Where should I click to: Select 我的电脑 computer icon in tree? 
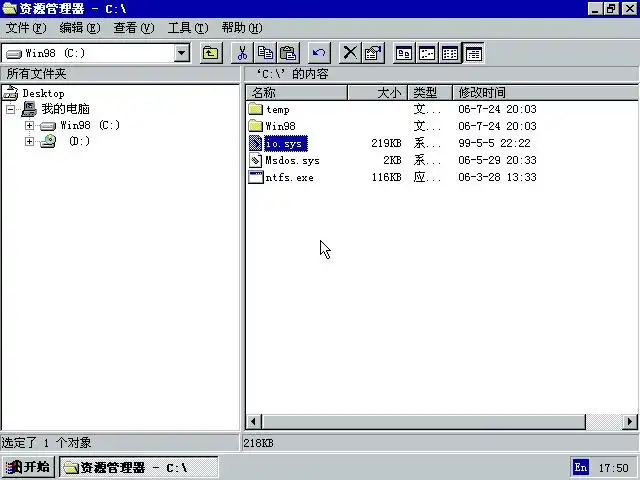(x=29, y=109)
